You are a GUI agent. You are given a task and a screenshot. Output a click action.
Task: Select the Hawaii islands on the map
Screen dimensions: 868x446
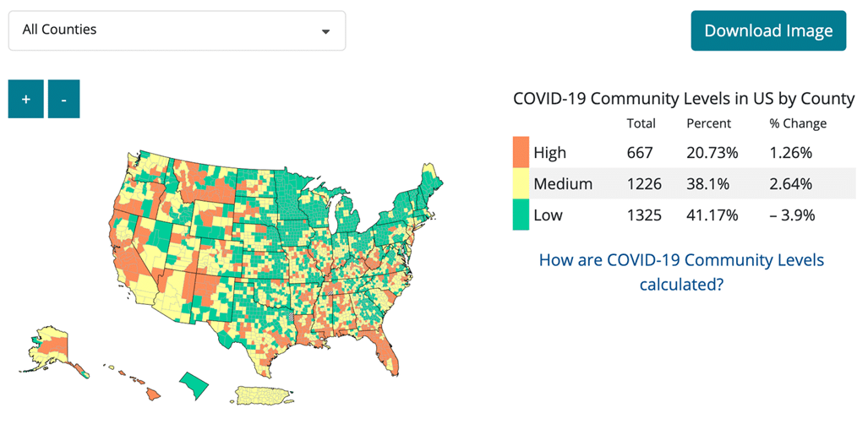coord(134,382)
